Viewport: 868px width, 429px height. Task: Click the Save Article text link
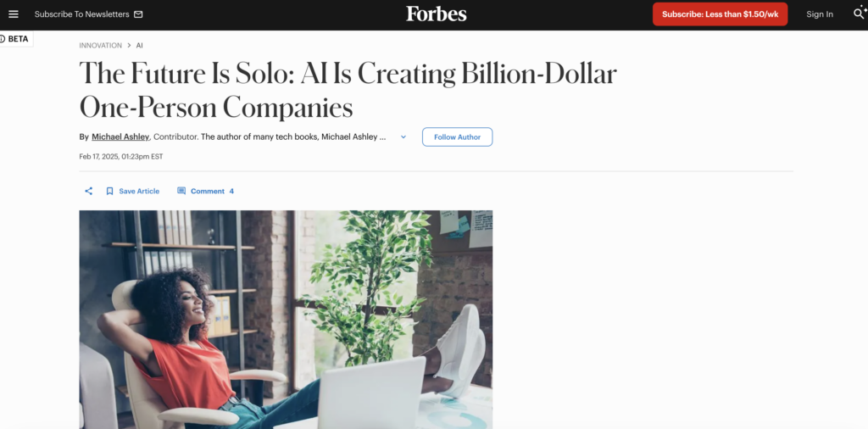139,192
